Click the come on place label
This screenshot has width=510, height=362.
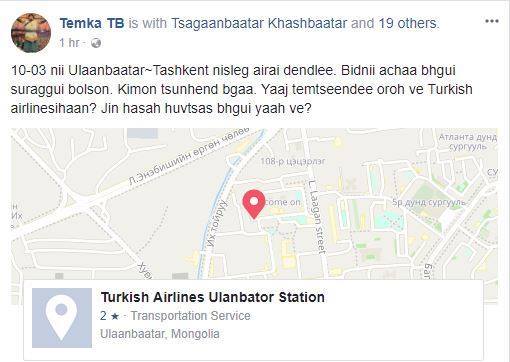pos(283,202)
